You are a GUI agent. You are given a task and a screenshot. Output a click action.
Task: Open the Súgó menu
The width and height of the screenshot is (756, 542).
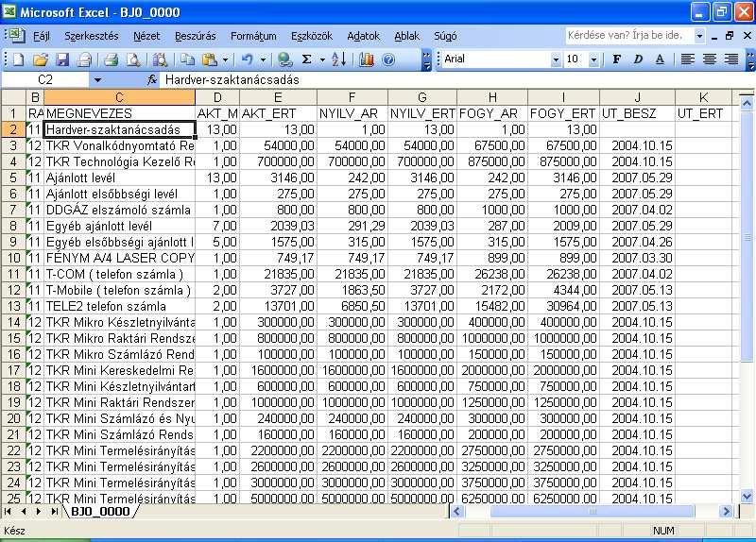[445, 36]
